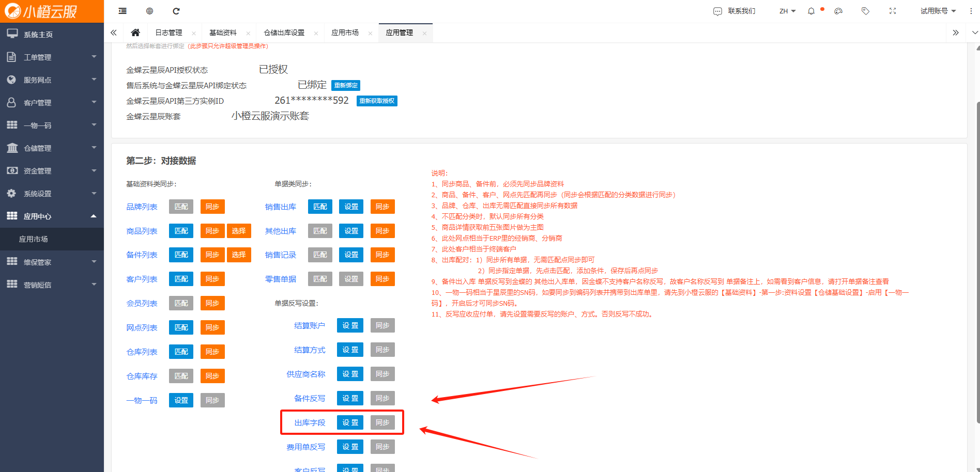Open 联系我们 chat icon
The width and height of the screenshot is (980, 472).
[x=717, y=11]
